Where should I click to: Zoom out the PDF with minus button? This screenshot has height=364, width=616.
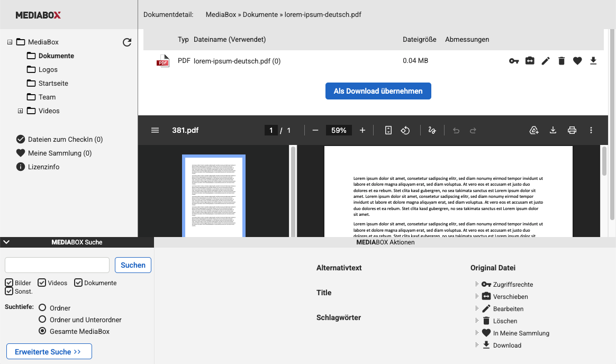(x=315, y=130)
